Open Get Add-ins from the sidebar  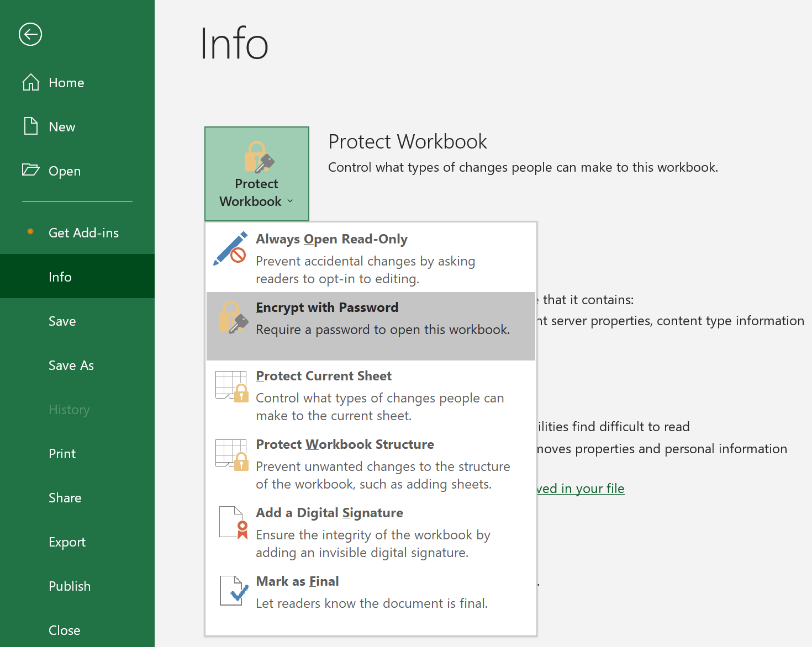(83, 233)
